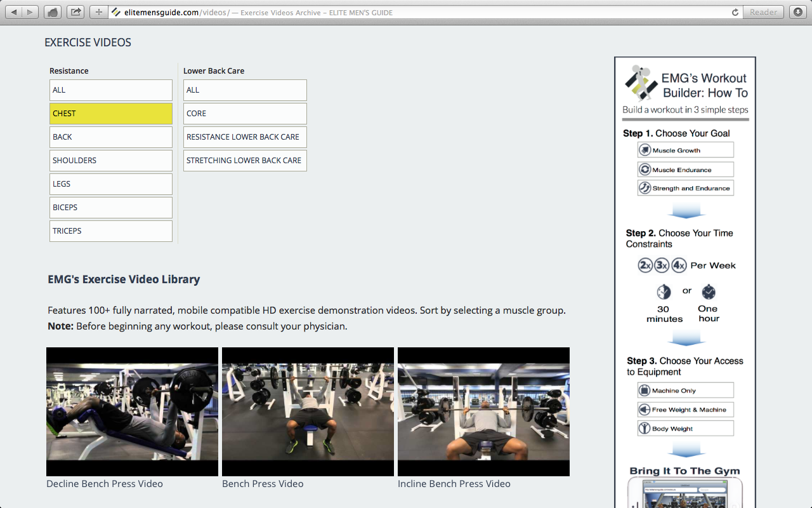Viewport: 812px width, 508px height.
Task: Switch filter to SHOULDERS muscle group
Action: click(x=110, y=160)
